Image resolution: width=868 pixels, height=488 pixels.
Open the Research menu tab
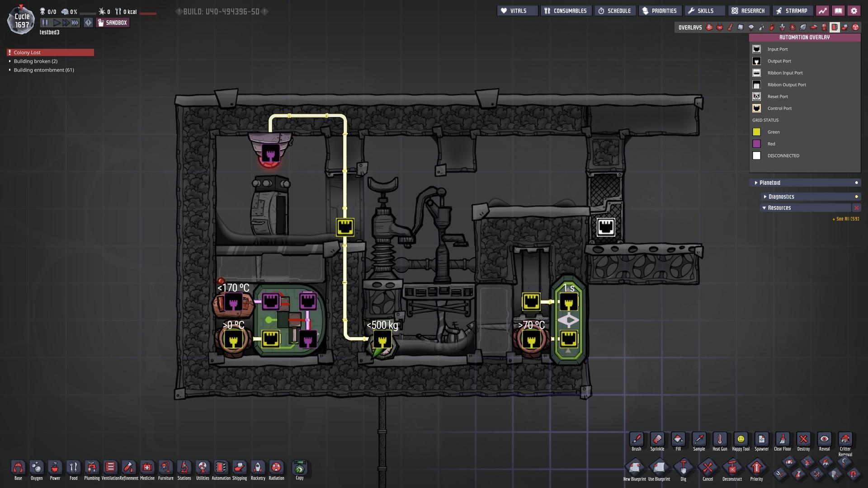pyautogui.click(x=748, y=11)
